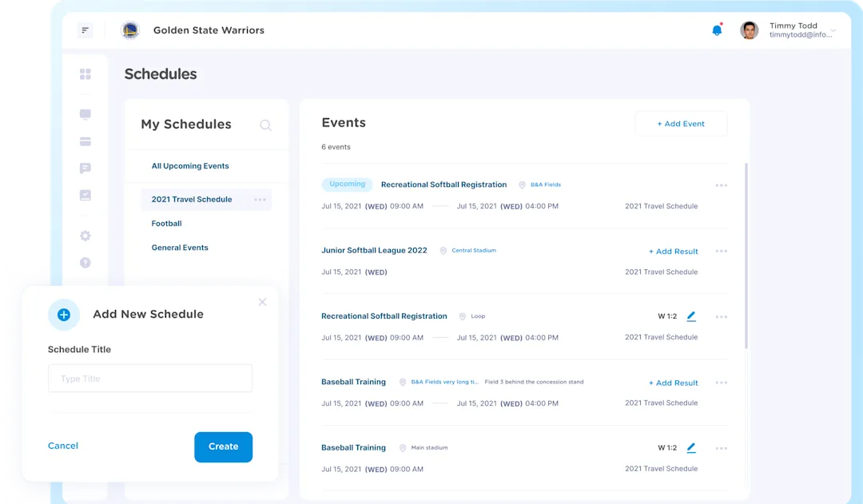Screen dimensions: 863x504
Task: Open the monitor icon in sidebar
Action: click(x=86, y=114)
